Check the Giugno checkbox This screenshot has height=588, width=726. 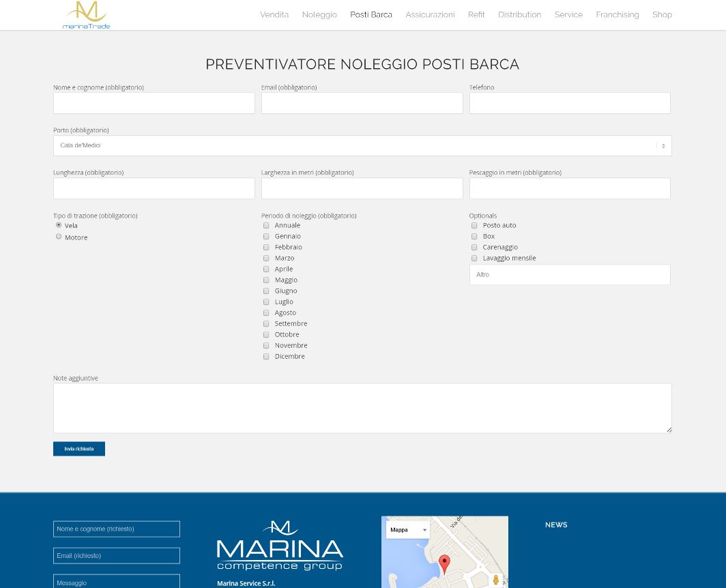(266, 291)
